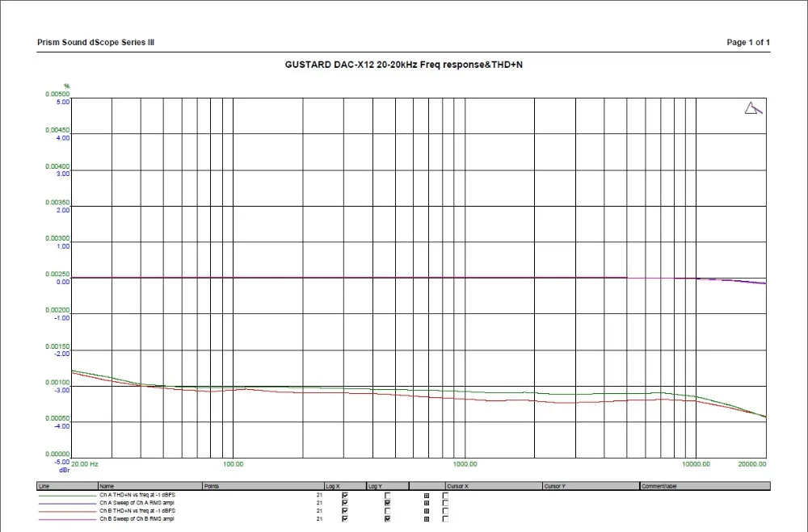Click the Line column header
The height and width of the screenshot is (532, 808).
[x=68, y=486]
